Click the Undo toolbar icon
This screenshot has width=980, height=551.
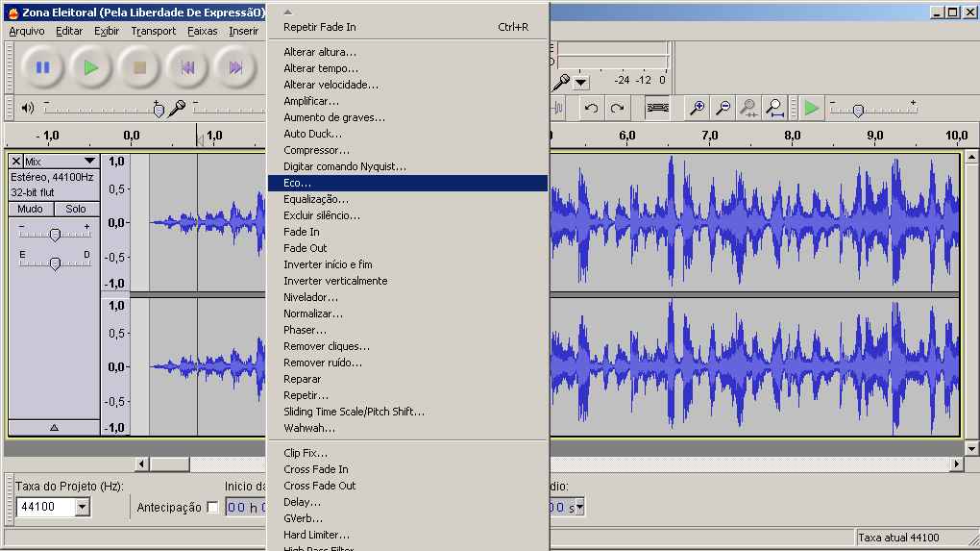coord(591,109)
